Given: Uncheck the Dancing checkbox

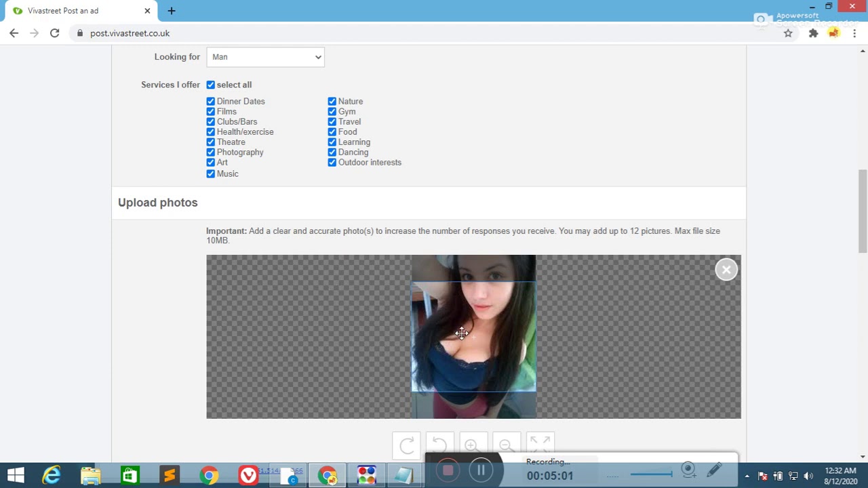Looking at the screenshot, I should pyautogui.click(x=332, y=152).
